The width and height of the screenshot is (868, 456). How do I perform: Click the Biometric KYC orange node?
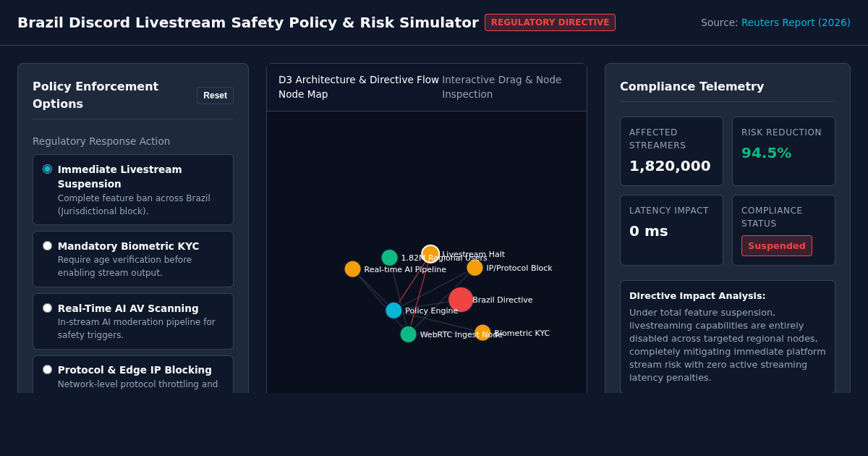(482, 333)
